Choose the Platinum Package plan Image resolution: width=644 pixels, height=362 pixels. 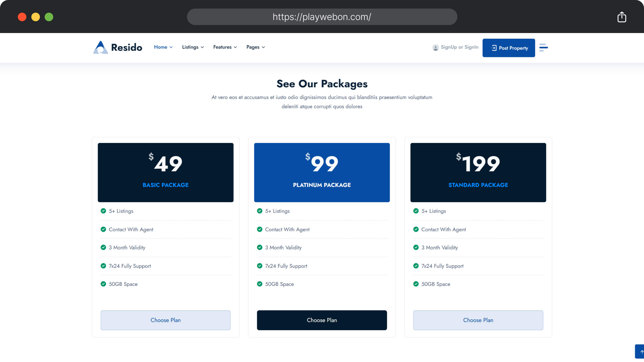click(x=322, y=320)
